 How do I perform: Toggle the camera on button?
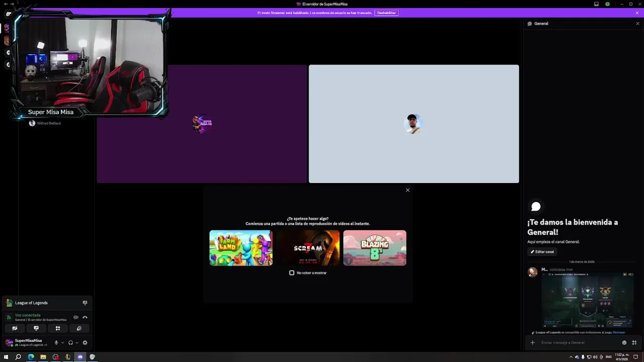(15, 328)
